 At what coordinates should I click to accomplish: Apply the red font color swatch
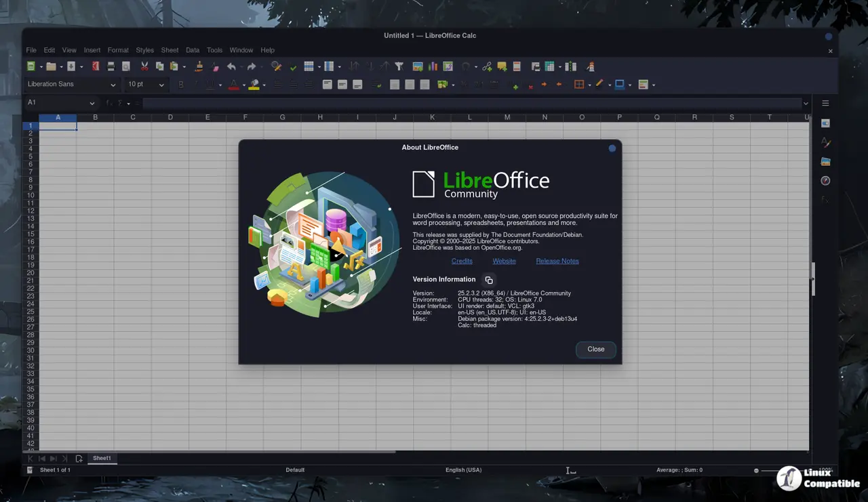coord(234,85)
